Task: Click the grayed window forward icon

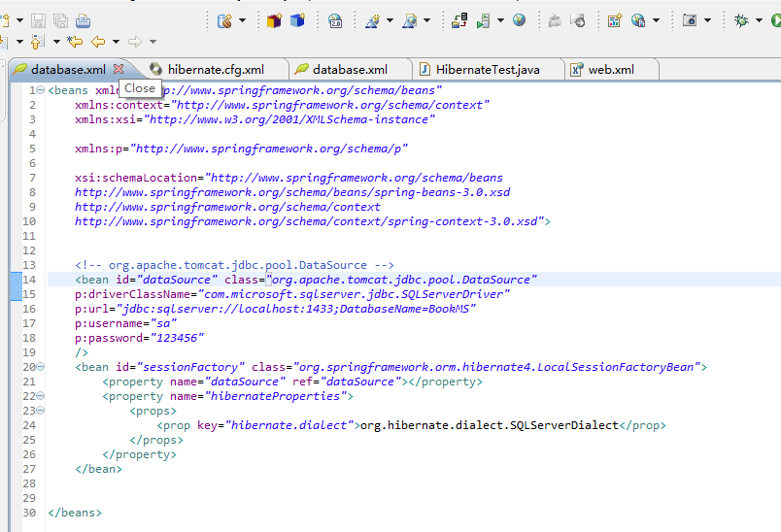Action: pos(578,21)
